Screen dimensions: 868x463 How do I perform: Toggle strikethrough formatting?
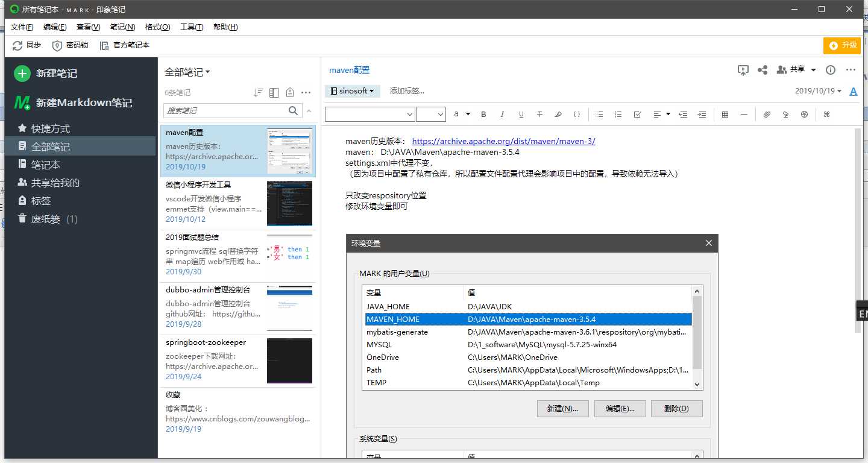click(x=539, y=115)
